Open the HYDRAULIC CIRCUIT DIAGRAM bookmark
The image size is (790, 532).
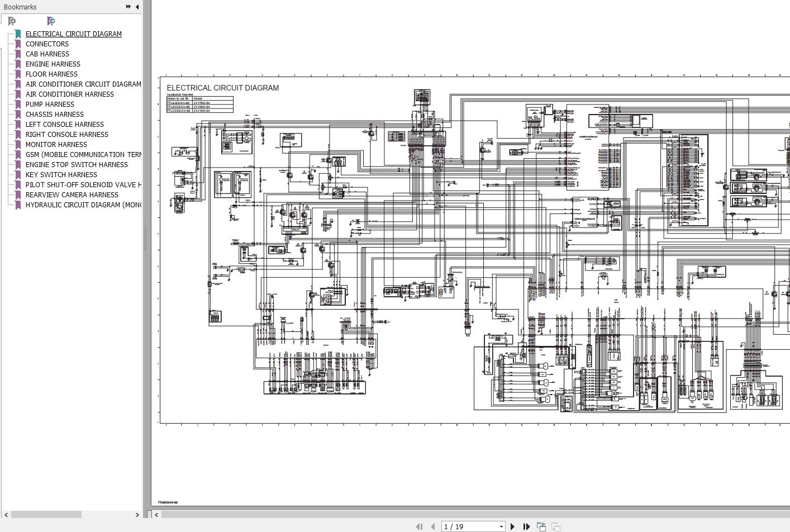[x=83, y=205]
